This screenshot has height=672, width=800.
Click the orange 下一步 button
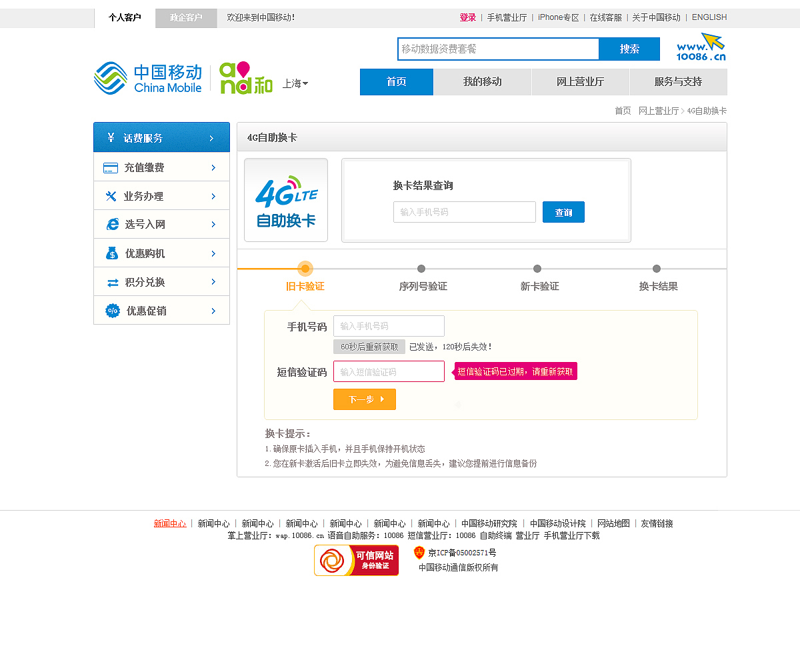[365, 399]
